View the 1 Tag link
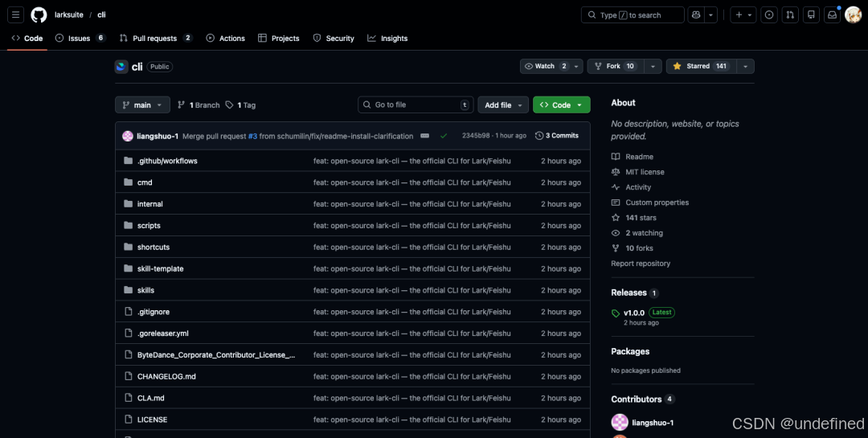 click(x=240, y=104)
